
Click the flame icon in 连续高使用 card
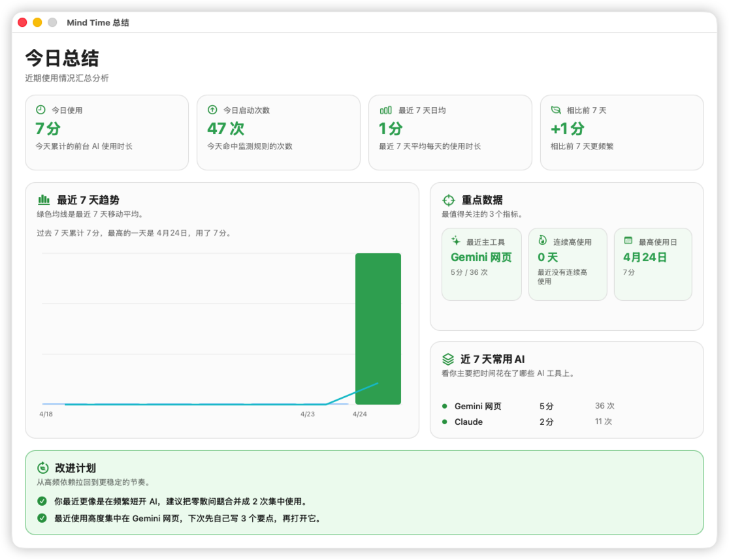tap(543, 241)
